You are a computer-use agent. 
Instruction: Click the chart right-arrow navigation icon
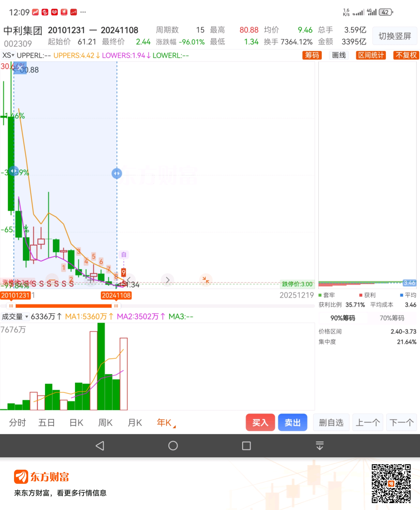click(x=167, y=280)
